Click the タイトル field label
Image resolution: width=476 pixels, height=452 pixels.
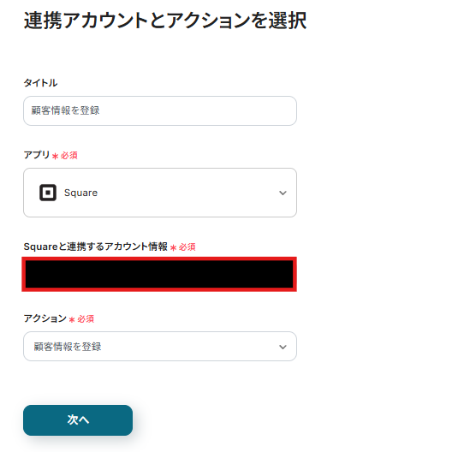coord(40,83)
